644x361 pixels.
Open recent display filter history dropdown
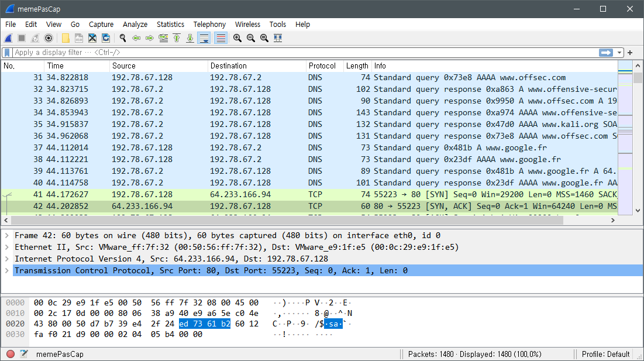coord(619,53)
